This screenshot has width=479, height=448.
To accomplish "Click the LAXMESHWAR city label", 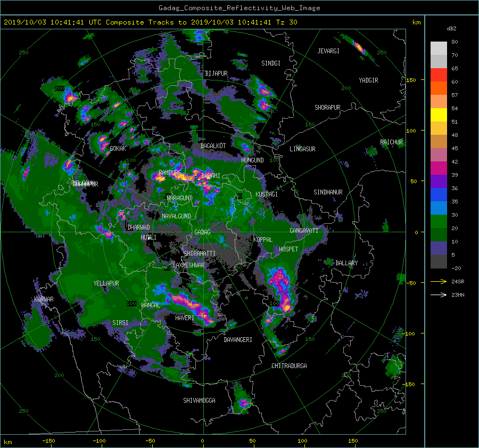I will point(188,265).
